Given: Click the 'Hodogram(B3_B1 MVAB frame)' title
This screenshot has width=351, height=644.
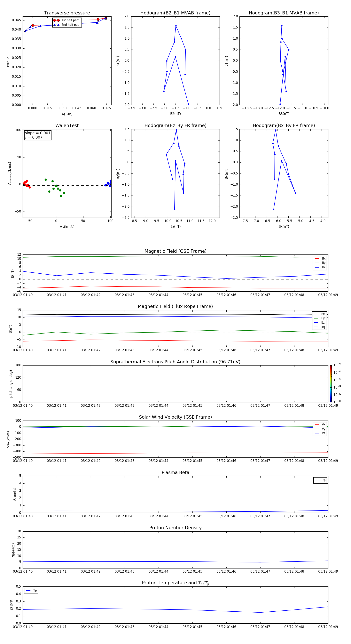Looking at the screenshot, I should tap(284, 13).
